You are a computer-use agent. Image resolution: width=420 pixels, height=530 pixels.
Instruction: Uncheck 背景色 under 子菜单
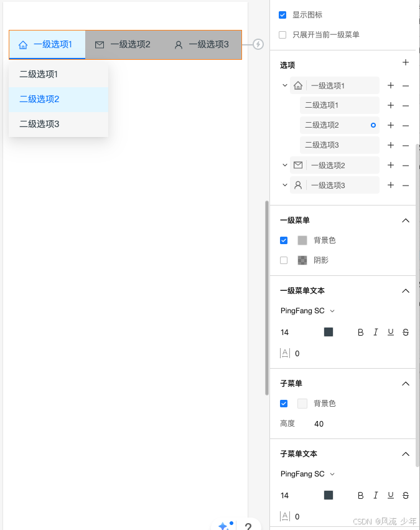284,404
